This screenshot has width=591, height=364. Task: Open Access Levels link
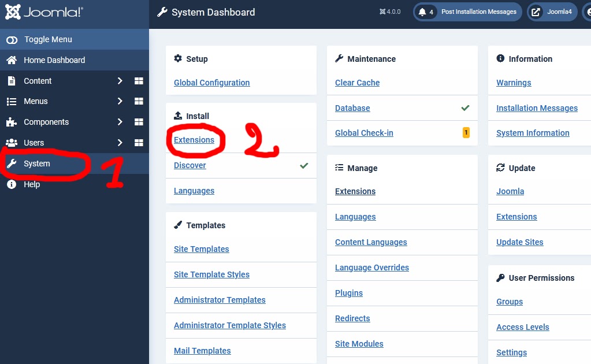click(x=523, y=328)
